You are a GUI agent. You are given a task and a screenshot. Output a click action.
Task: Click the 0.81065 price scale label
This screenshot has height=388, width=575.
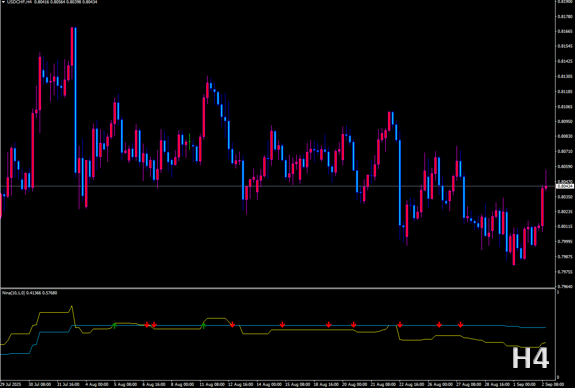click(565, 106)
